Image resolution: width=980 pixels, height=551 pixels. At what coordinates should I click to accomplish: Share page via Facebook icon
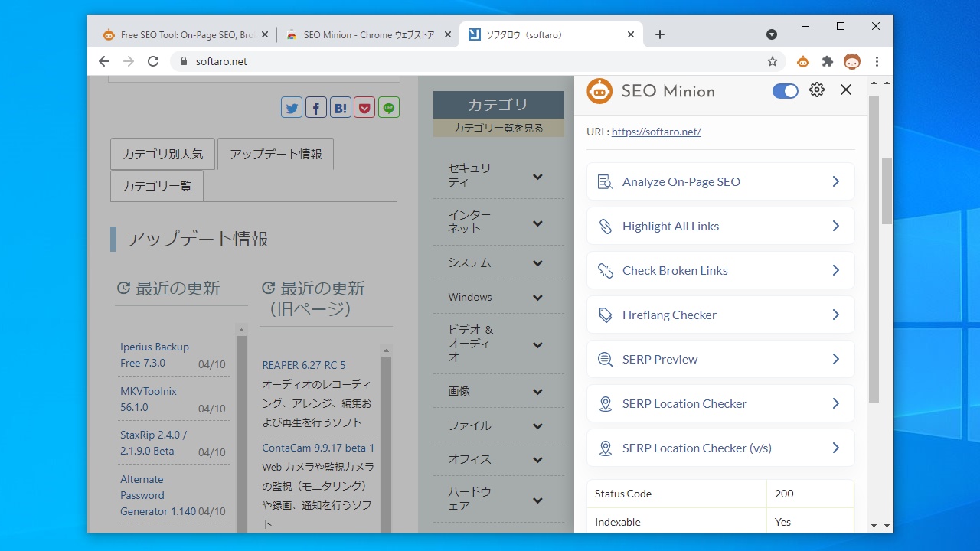(x=316, y=108)
